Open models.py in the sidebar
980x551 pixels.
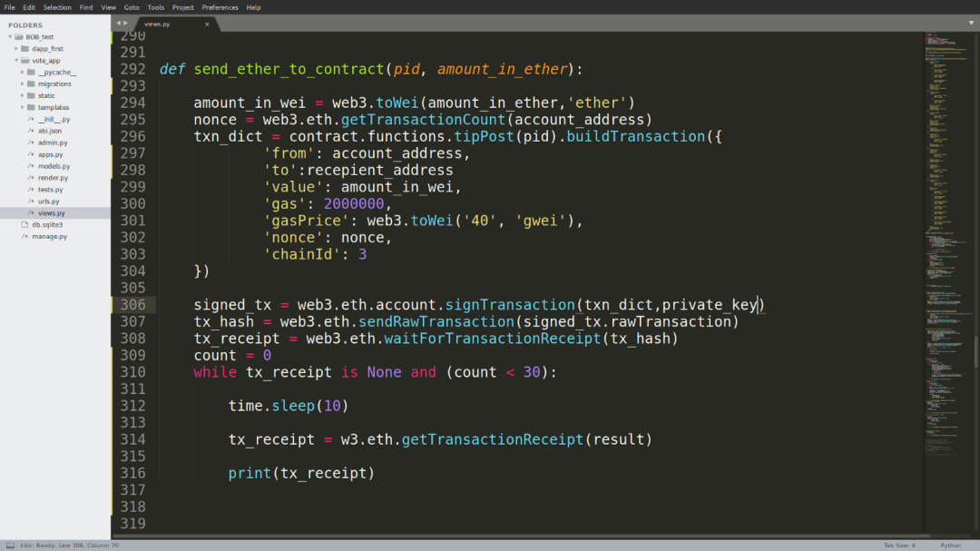54,166
